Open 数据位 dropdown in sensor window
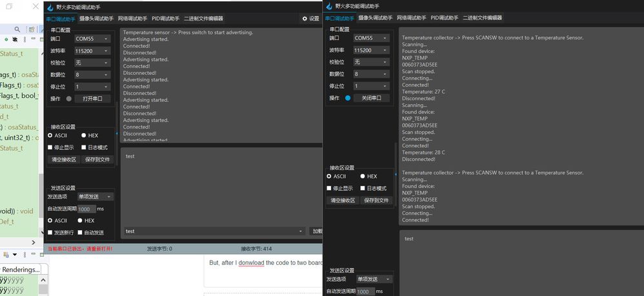 click(92, 75)
